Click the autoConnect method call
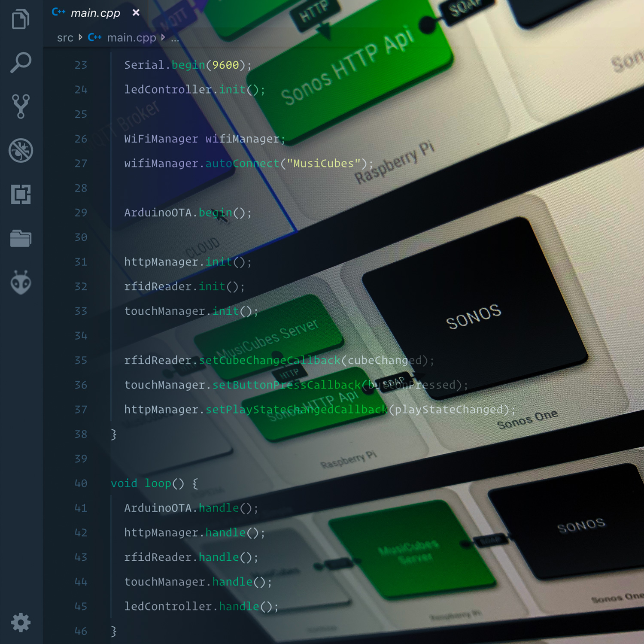 (x=242, y=164)
